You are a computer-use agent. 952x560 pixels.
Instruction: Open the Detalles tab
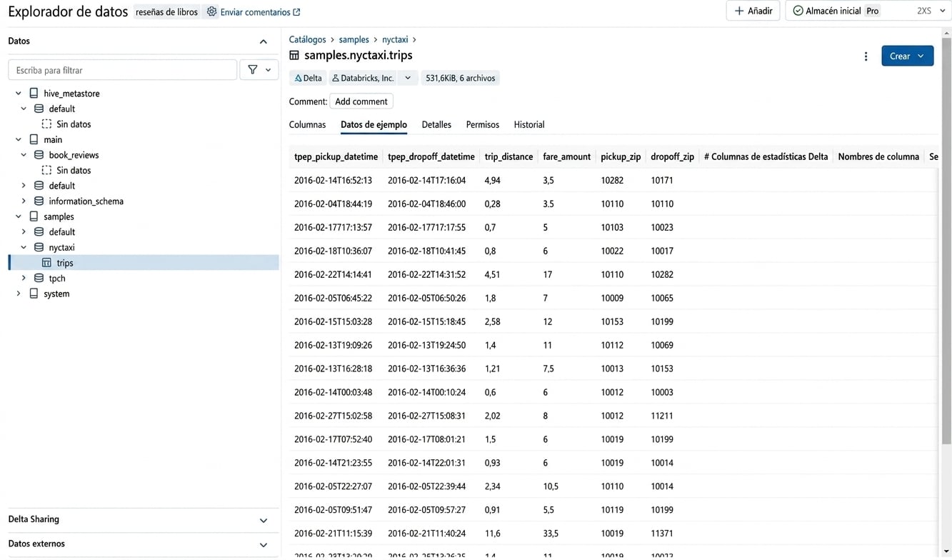coord(436,125)
